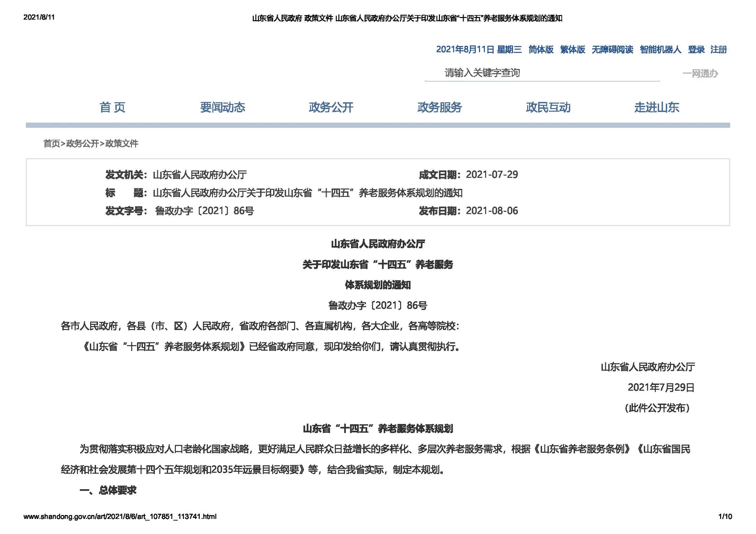
Task: Click the salutation line 各市人民政府
Action: point(260,326)
